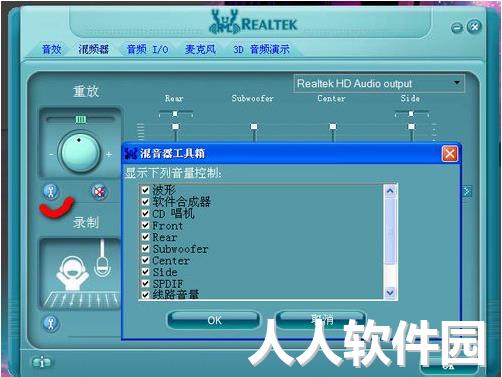This screenshot has width=502, height=377.
Task: Click the volume control list scrollbar thumb
Action: pyautogui.click(x=390, y=231)
